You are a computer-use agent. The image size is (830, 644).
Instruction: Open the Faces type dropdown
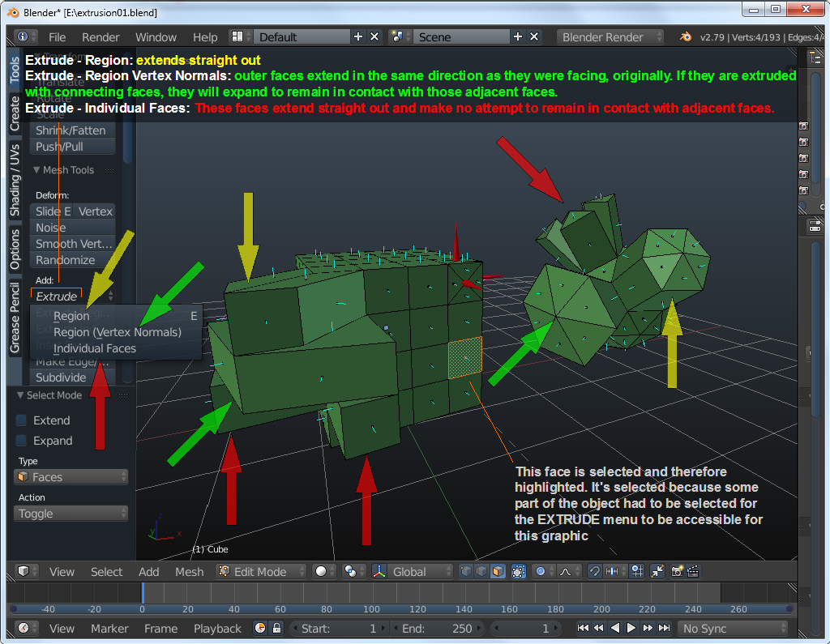pos(71,477)
